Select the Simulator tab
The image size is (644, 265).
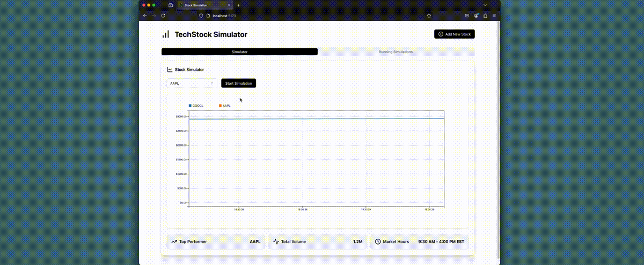(239, 52)
